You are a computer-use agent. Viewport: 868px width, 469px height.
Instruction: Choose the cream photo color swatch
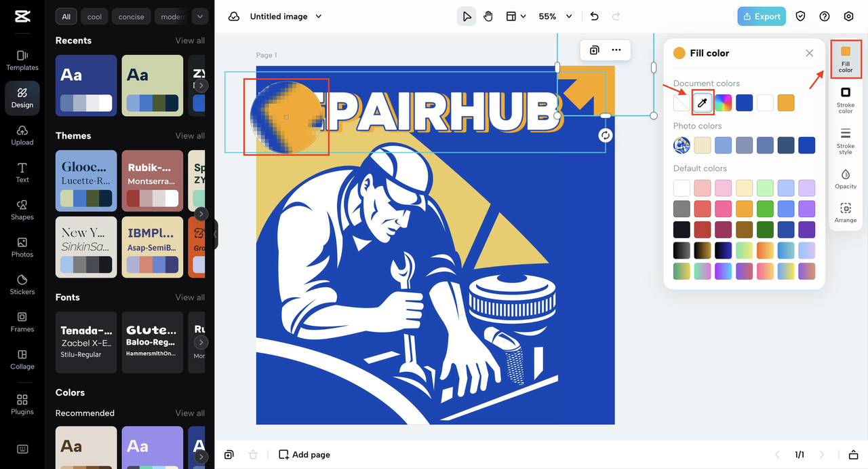click(x=703, y=145)
